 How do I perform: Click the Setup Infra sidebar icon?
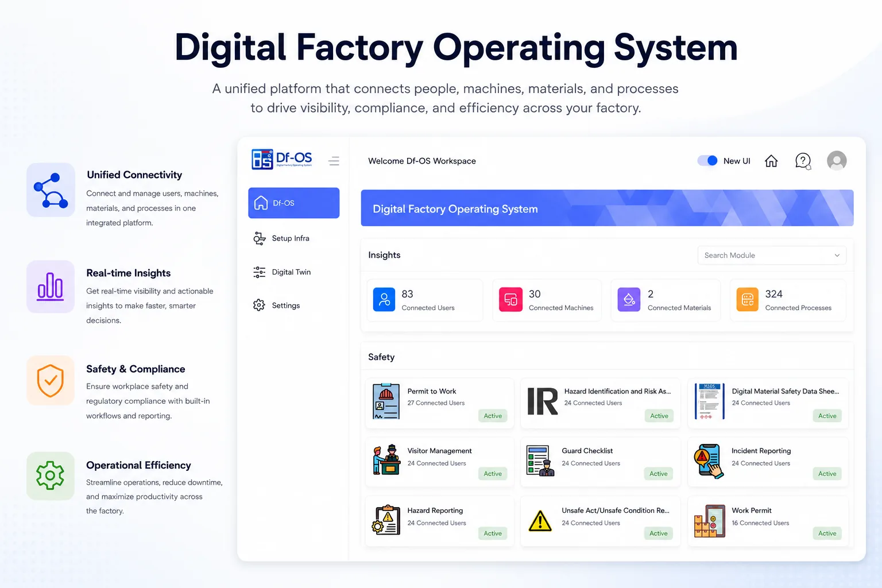[x=260, y=238]
